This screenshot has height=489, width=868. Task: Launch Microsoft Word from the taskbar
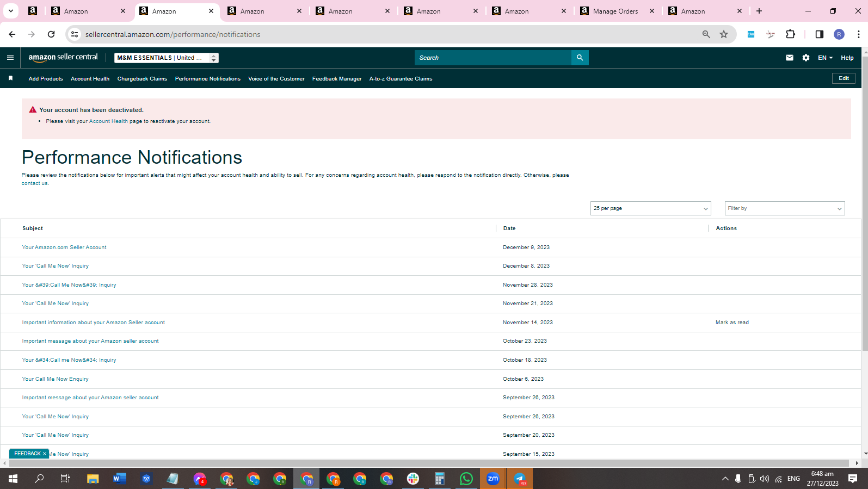pos(120,479)
